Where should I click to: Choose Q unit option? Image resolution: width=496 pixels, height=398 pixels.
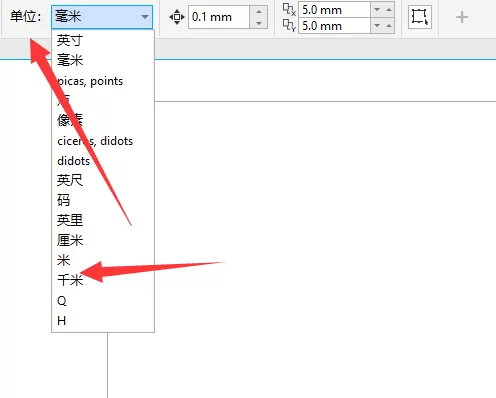click(103, 301)
